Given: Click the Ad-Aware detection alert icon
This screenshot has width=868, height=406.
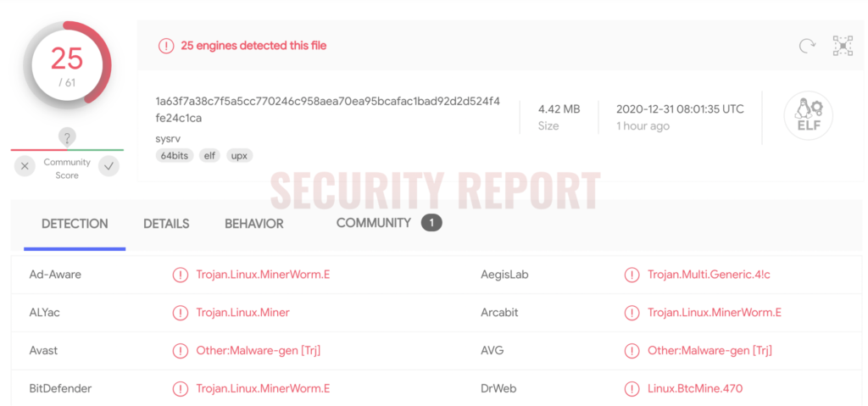Looking at the screenshot, I should (x=180, y=275).
